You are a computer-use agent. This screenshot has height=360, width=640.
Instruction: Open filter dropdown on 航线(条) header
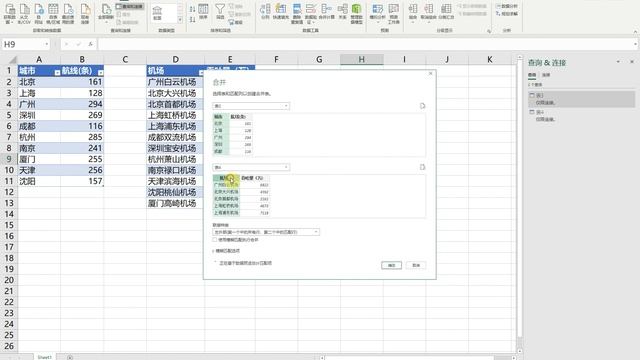(x=100, y=73)
